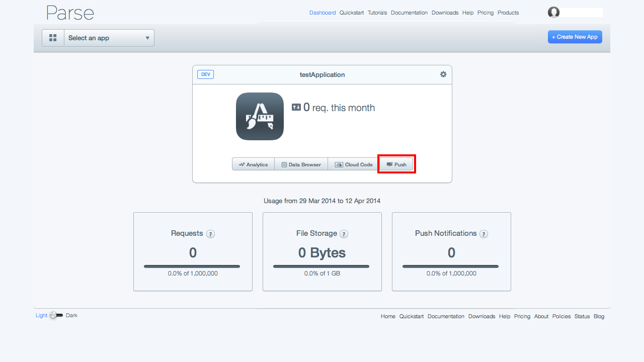Click "0 Bytes" storage value
The height and width of the screenshot is (362, 644).
322,252
